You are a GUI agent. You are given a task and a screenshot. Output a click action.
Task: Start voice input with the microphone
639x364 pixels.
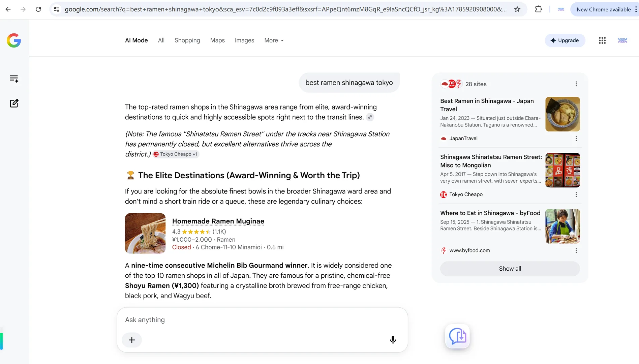pyautogui.click(x=393, y=340)
